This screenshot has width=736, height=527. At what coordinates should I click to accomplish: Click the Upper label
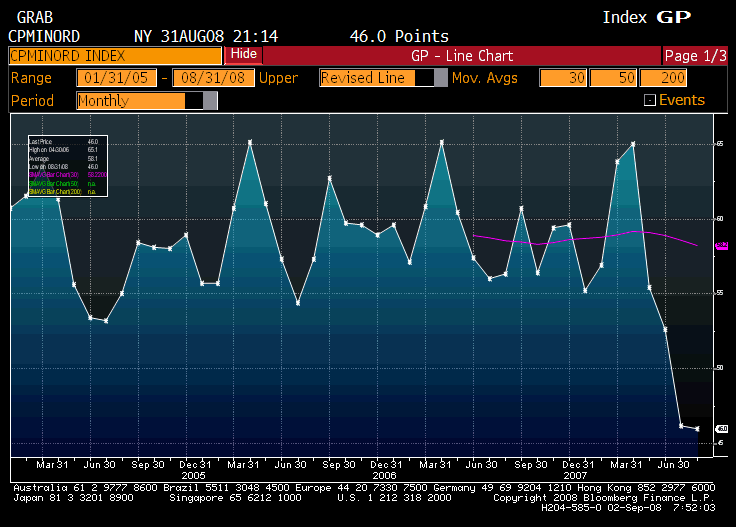tap(278, 78)
